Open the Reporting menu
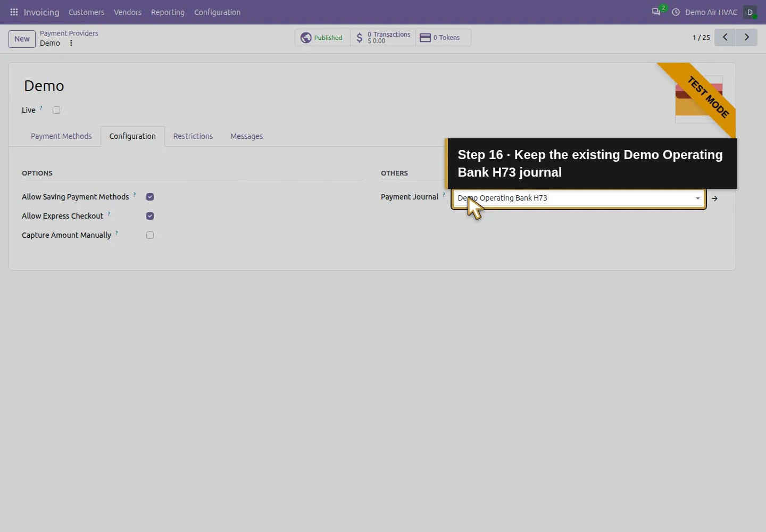766x532 pixels. click(x=168, y=12)
